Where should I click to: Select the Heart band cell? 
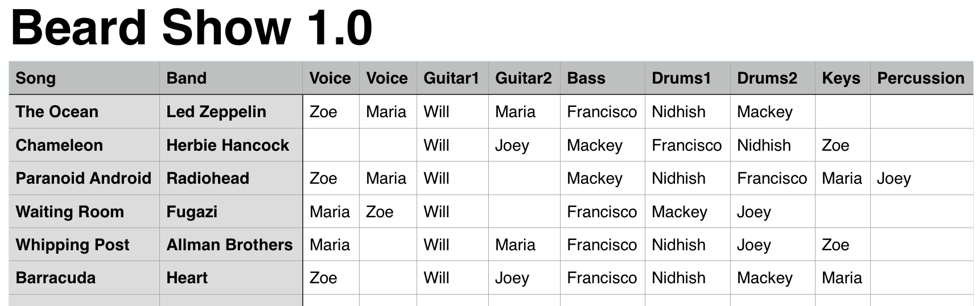coord(231,278)
